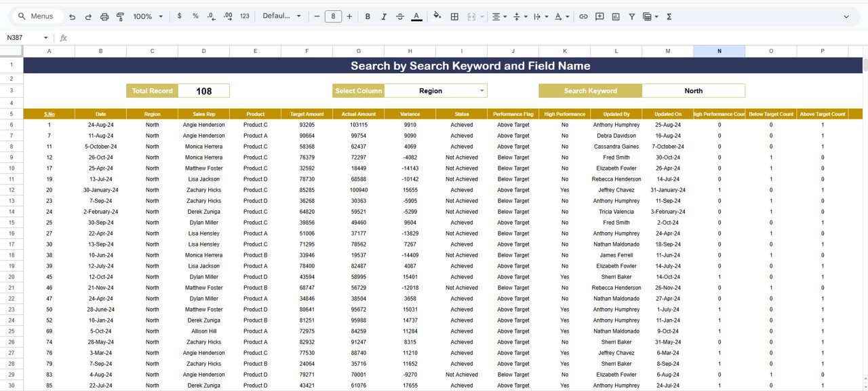Undo the last action
Screen dimensions: 868x391
(x=72, y=16)
